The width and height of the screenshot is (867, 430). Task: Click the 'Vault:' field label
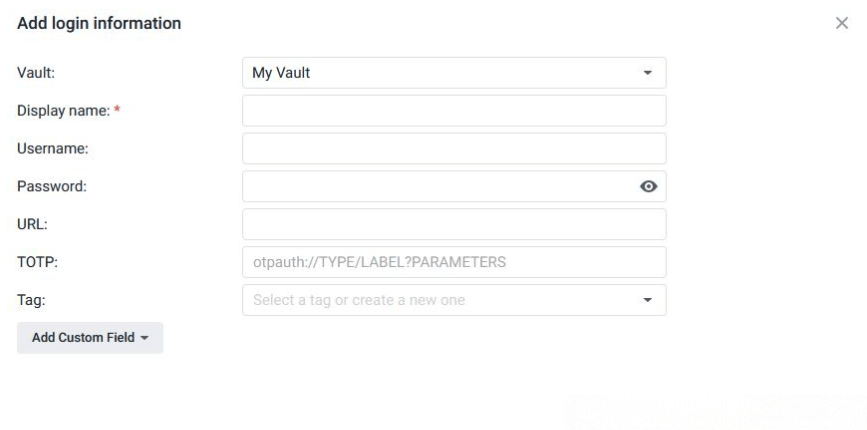[x=37, y=73]
